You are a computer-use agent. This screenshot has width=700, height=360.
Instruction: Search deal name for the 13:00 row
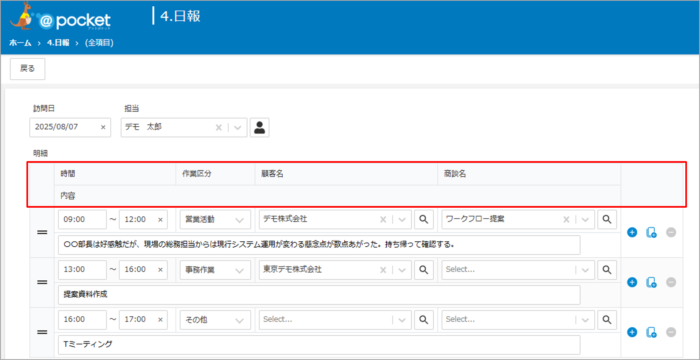click(x=607, y=269)
